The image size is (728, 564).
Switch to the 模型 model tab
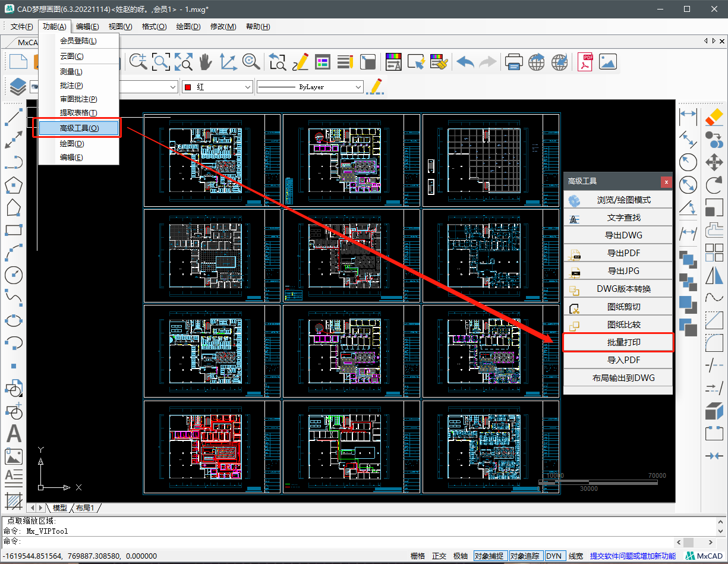click(x=60, y=508)
